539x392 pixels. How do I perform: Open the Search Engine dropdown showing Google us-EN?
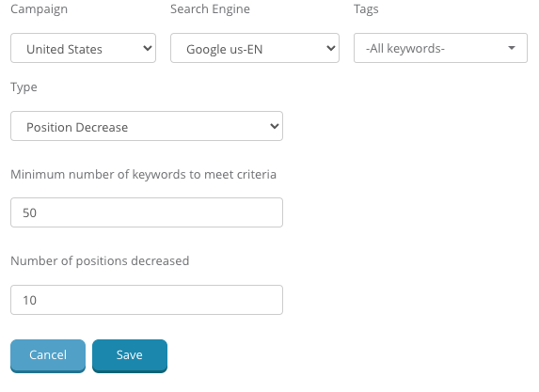pos(255,48)
